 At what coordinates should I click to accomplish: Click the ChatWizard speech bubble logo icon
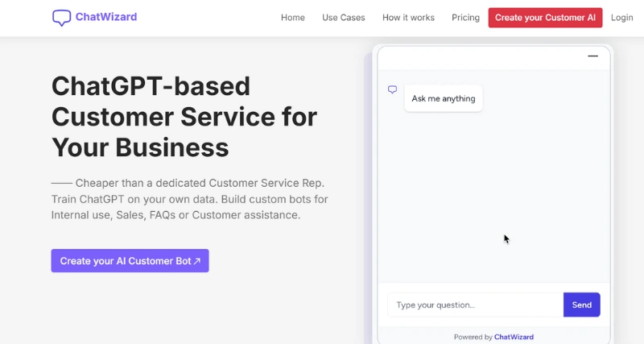pos(62,17)
